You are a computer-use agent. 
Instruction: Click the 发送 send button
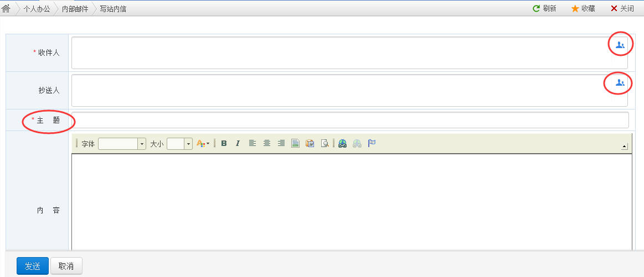(x=33, y=266)
